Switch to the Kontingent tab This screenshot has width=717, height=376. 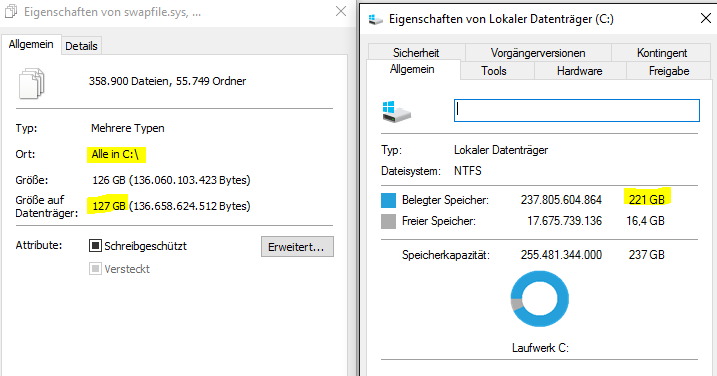tap(662, 53)
